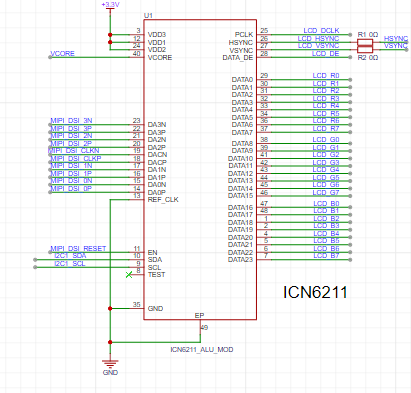Viewport: 411px width, 393px height.
Task: Click the MIPI_DSI_RESET net label
Action: 78,249
